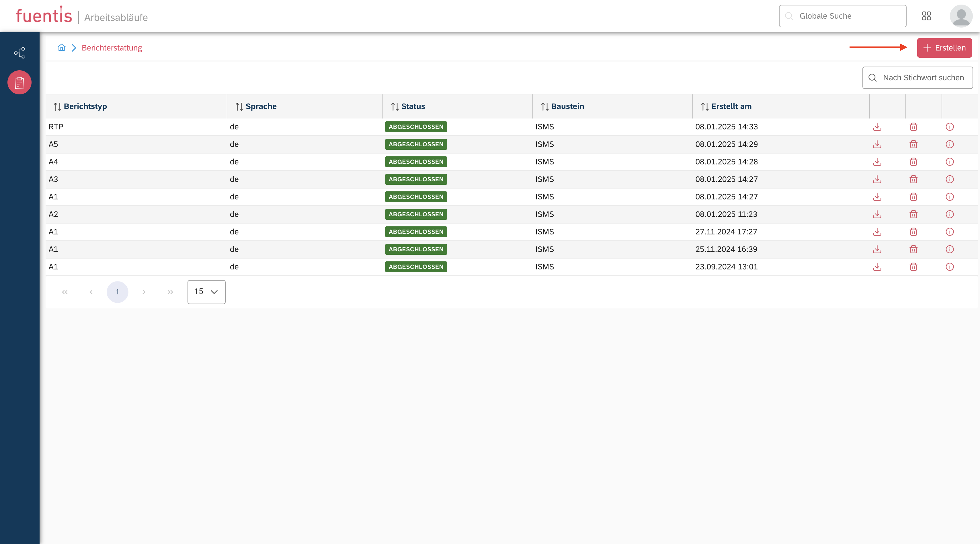The image size is (980, 544).
Task: Click the Berichterstattung breadcrumb
Action: (x=112, y=48)
